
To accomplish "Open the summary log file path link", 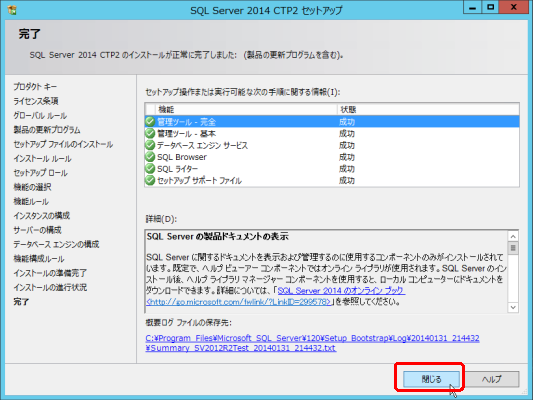I will pyautogui.click(x=312, y=338).
